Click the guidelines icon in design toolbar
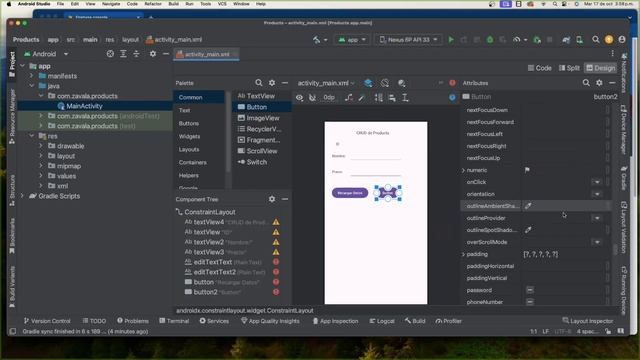 pyautogui.click(x=405, y=98)
